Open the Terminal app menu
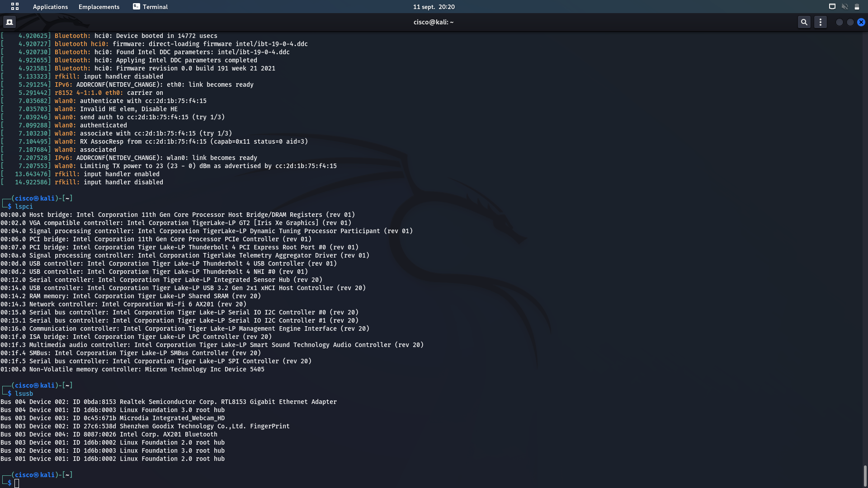868x488 pixels. click(x=150, y=7)
